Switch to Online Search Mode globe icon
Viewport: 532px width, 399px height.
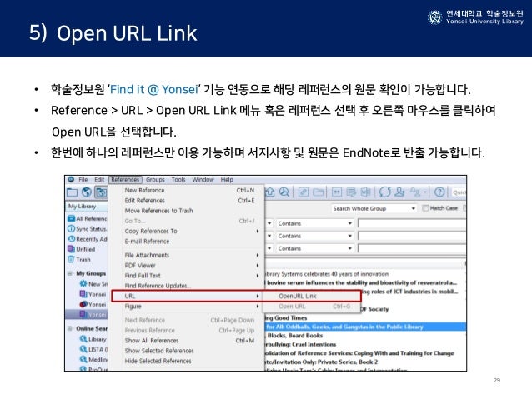pyautogui.click(x=87, y=192)
